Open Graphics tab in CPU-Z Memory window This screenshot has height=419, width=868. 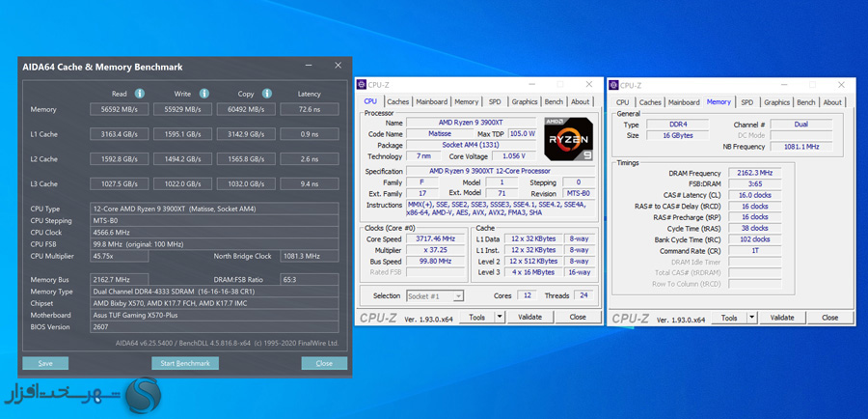point(776,102)
